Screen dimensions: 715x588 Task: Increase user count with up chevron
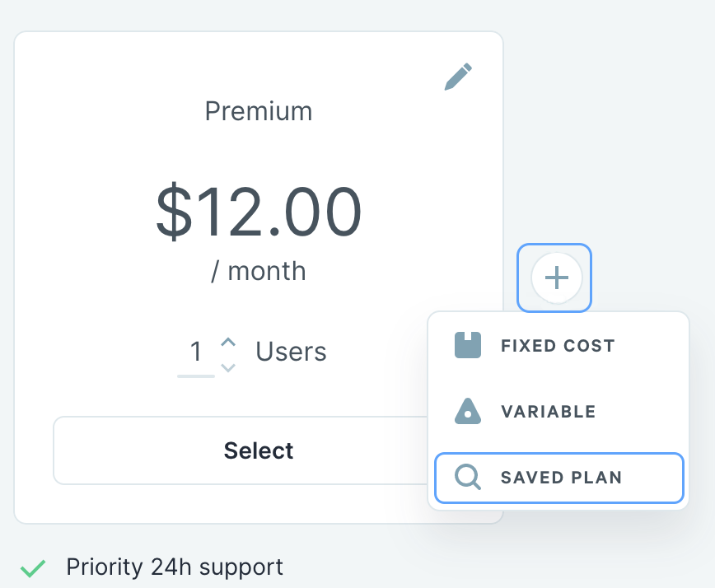228,342
